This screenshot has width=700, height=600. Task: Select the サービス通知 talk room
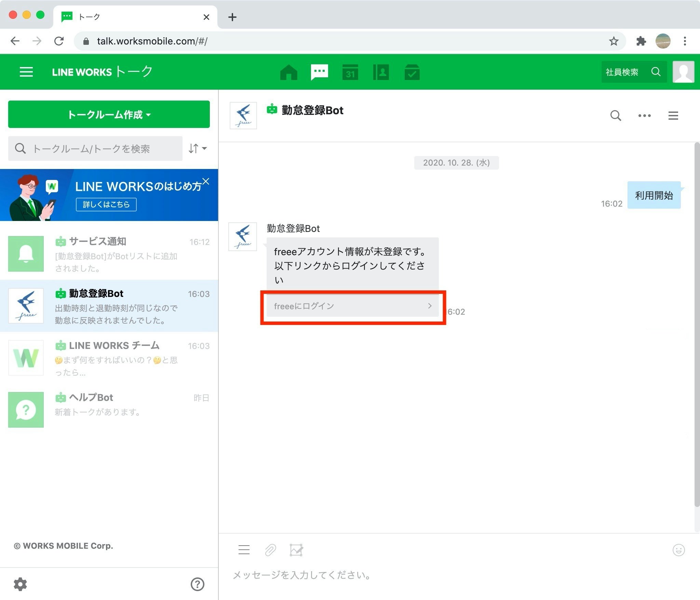(109, 254)
